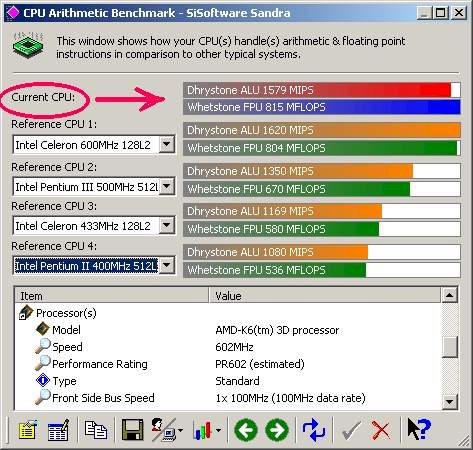Go forward with the green right arrow
473x450 pixels.
(277, 430)
